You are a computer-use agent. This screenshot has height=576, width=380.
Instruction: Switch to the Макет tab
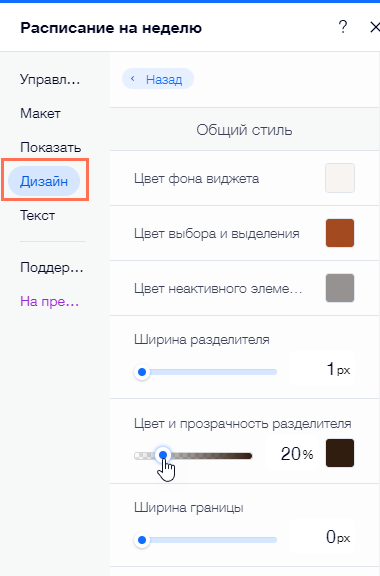(x=40, y=113)
